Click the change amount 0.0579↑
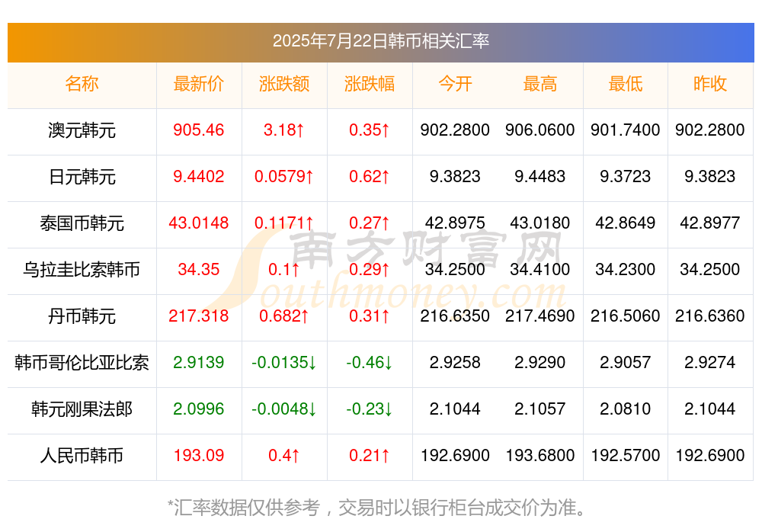This screenshot has height=532, width=762. (x=283, y=176)
